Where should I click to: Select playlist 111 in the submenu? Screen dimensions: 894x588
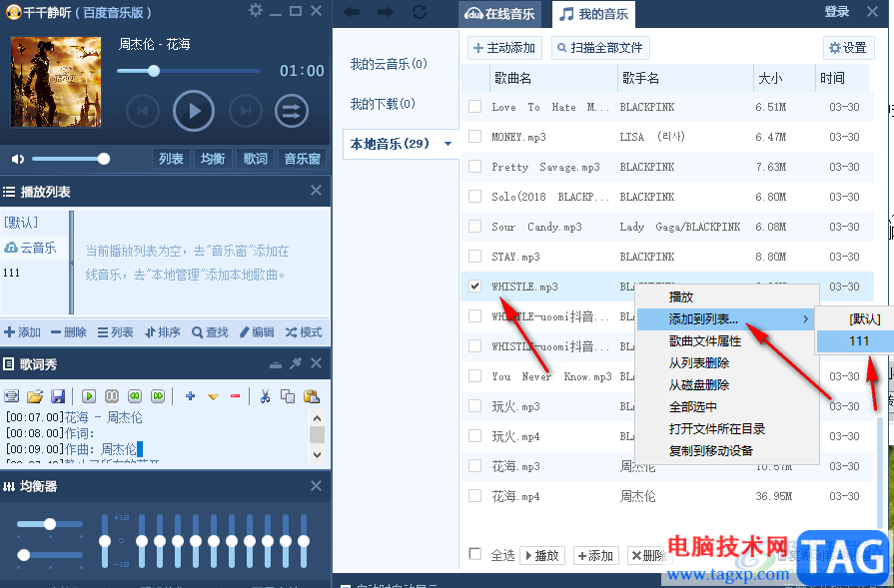coord(854,341)
